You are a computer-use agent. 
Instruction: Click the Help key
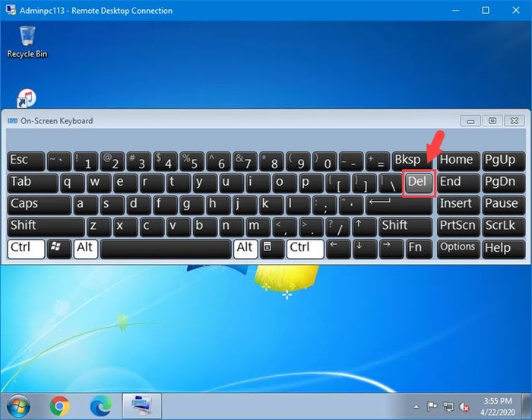[x=503, y=249]
